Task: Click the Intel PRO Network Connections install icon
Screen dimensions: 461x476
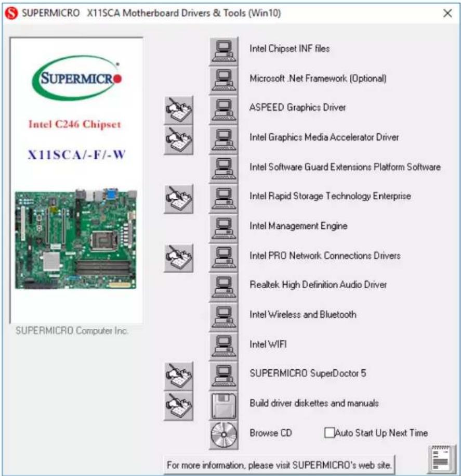Action: click(223, 258)
